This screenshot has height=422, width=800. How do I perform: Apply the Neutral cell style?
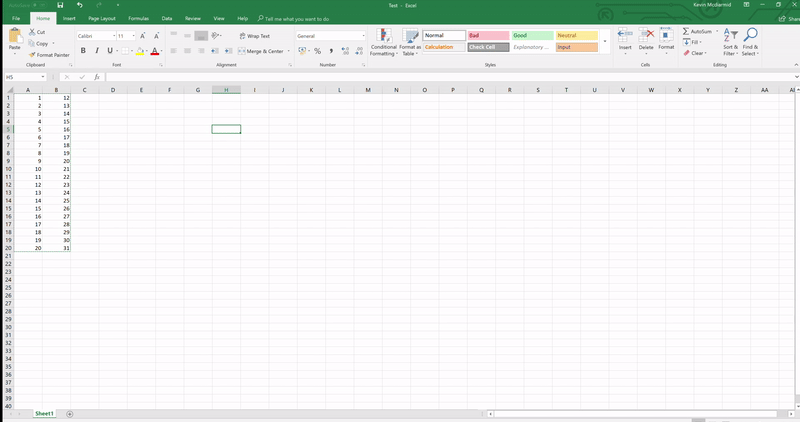(x=577, y=35)
